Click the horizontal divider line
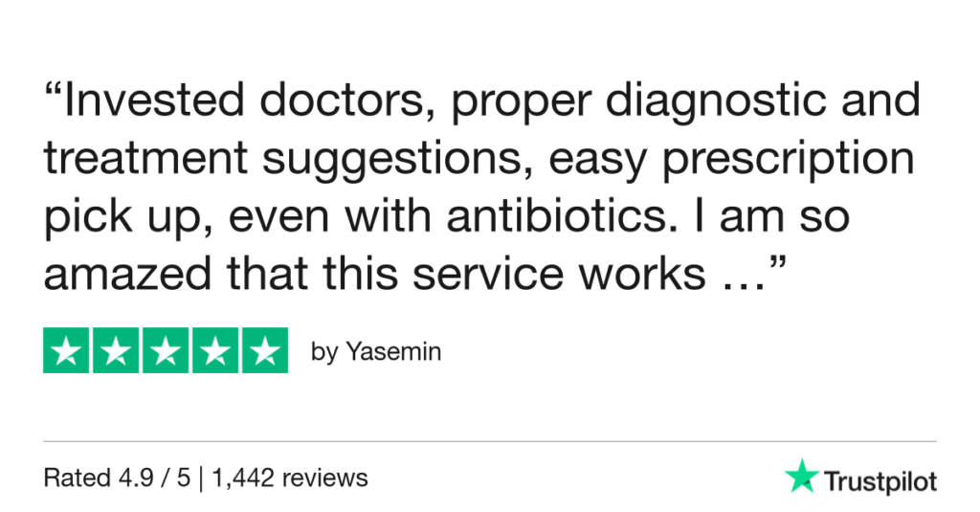The width and height of the screenshot is (980, 512). coord(490,441)
